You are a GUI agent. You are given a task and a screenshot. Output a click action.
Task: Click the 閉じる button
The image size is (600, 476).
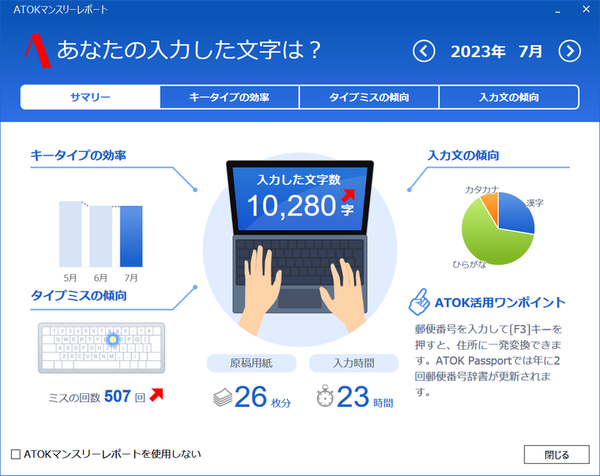click(556, 455)
